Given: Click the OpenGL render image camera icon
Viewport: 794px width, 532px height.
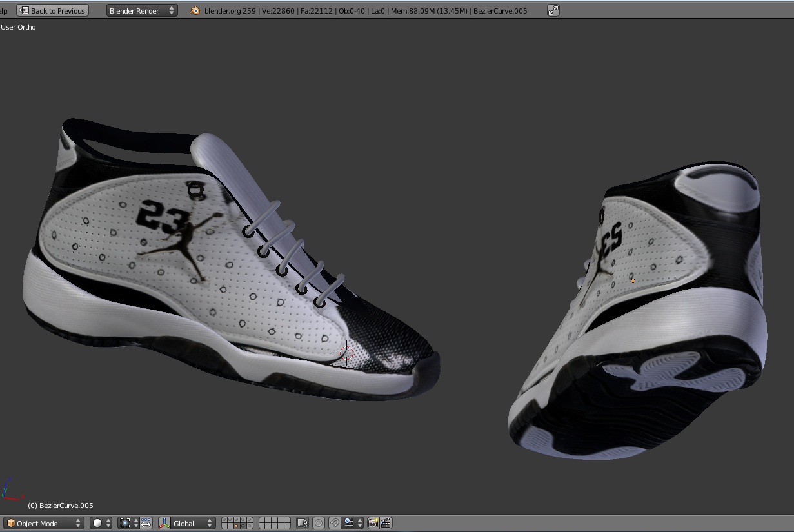Looking at the screenshot, I should (x=373, y=523).
